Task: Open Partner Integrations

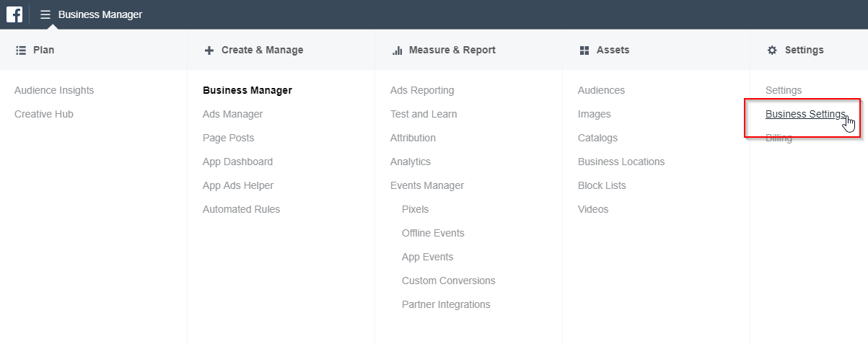Action: [x=446, y=304]
